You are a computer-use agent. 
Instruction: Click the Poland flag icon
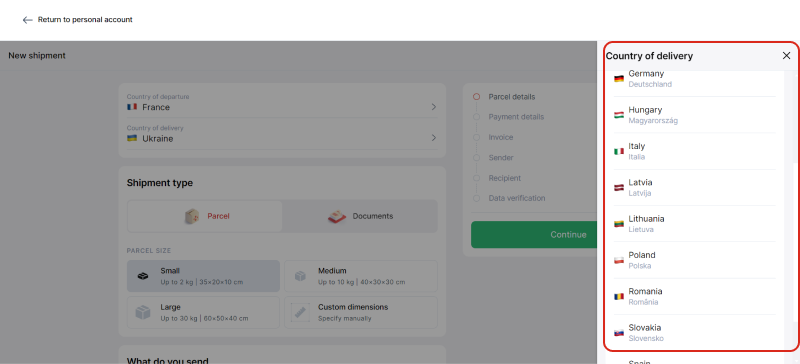click(619, 260)
